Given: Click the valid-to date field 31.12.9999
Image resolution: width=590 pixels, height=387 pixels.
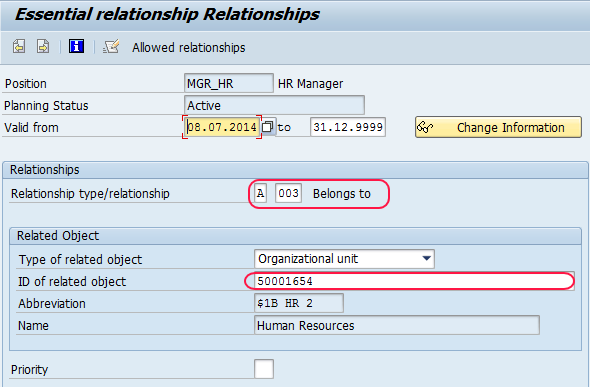Looking at the screenshot, I should click(348, 127).
